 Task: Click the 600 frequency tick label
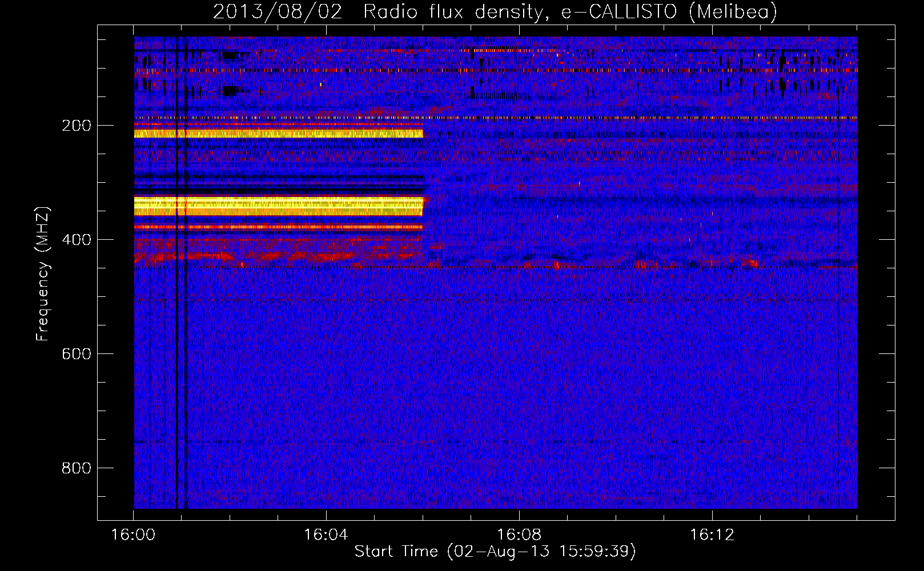point(77,354)
